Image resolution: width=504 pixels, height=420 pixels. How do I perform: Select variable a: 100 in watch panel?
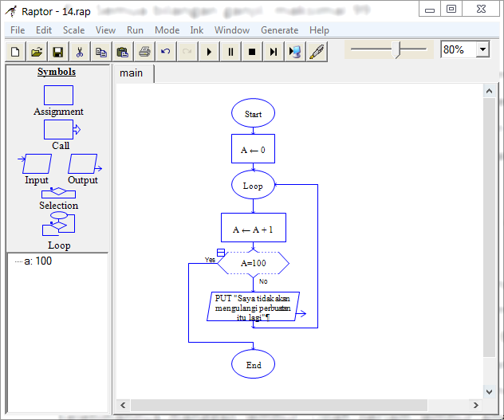(x=38, y=261)
